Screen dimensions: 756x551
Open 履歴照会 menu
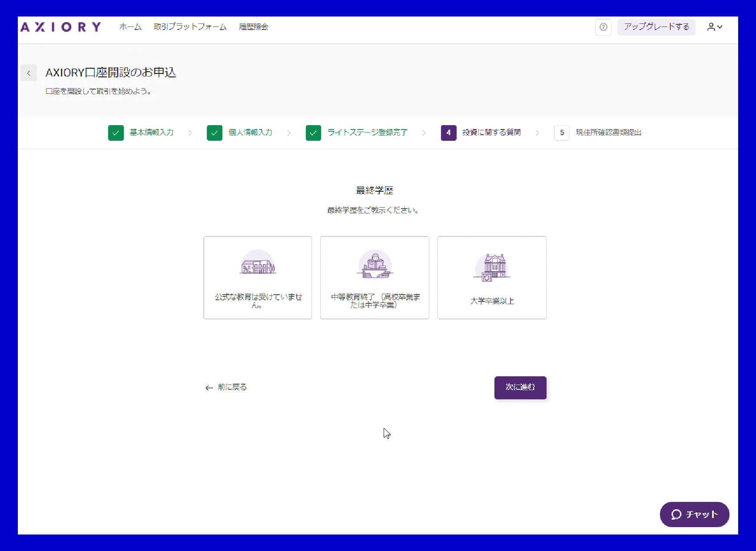253,27
